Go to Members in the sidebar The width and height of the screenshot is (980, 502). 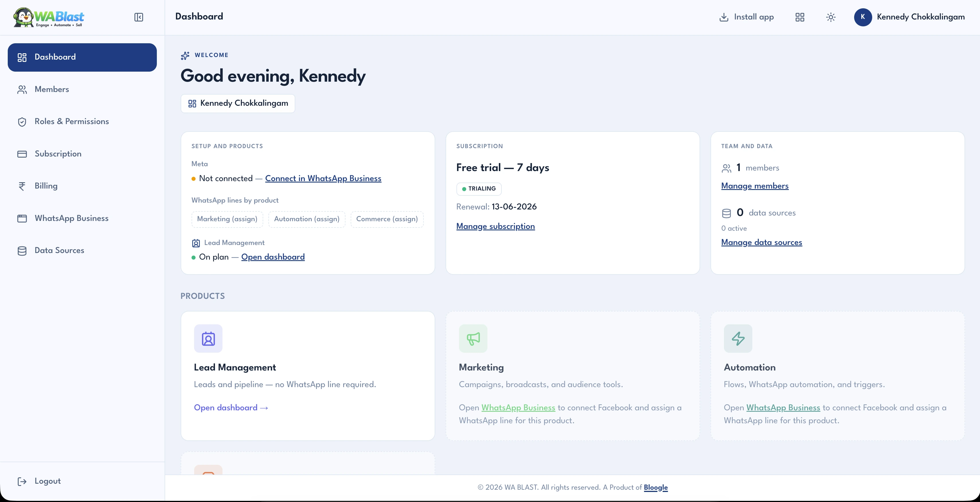click(x=82, y=90)
